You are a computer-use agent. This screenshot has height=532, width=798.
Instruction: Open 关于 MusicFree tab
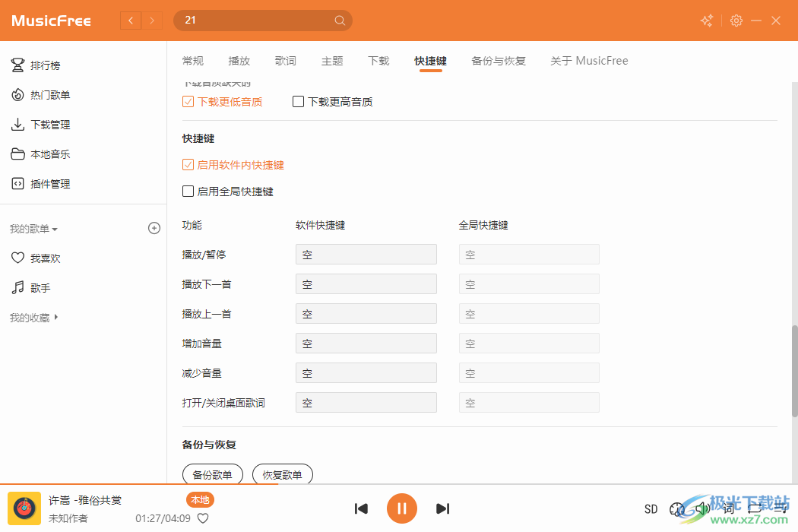[589, 61]
